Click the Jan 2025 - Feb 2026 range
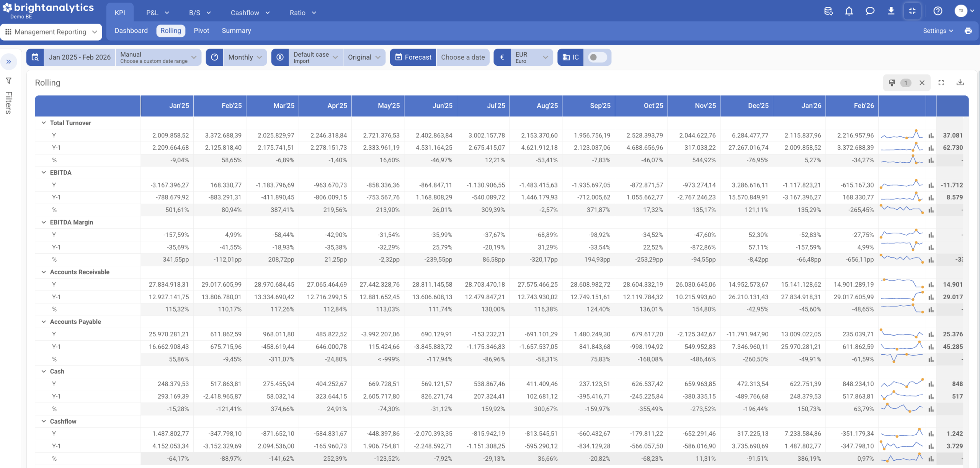The height and width of the screenshot is (468, 980). pos(80,57)
